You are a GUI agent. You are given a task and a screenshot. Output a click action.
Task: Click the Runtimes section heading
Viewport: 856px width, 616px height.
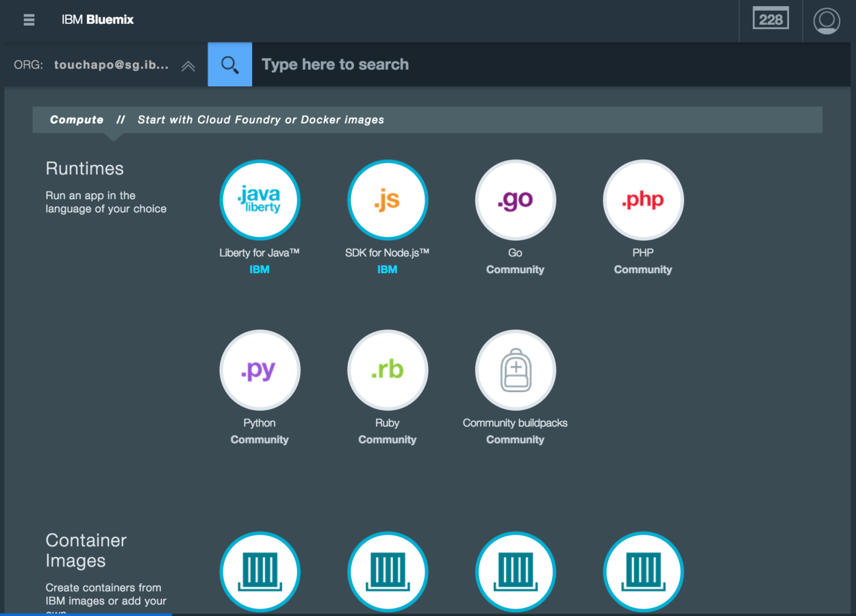(x=85, y=168)
